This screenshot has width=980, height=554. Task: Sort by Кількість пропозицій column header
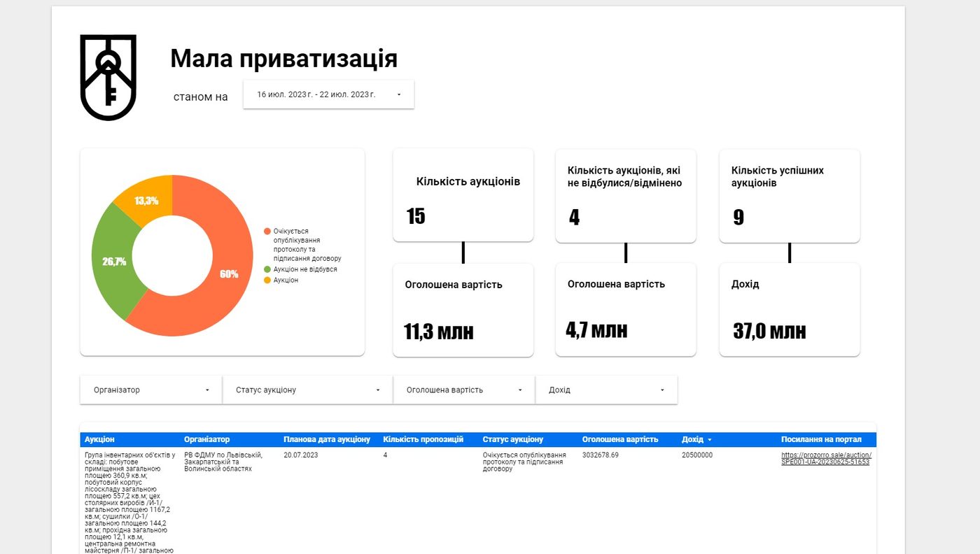(423, 439)
